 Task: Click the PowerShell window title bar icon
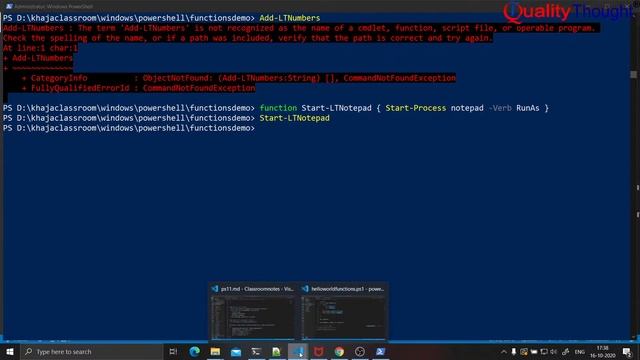[x=9, y=6]
